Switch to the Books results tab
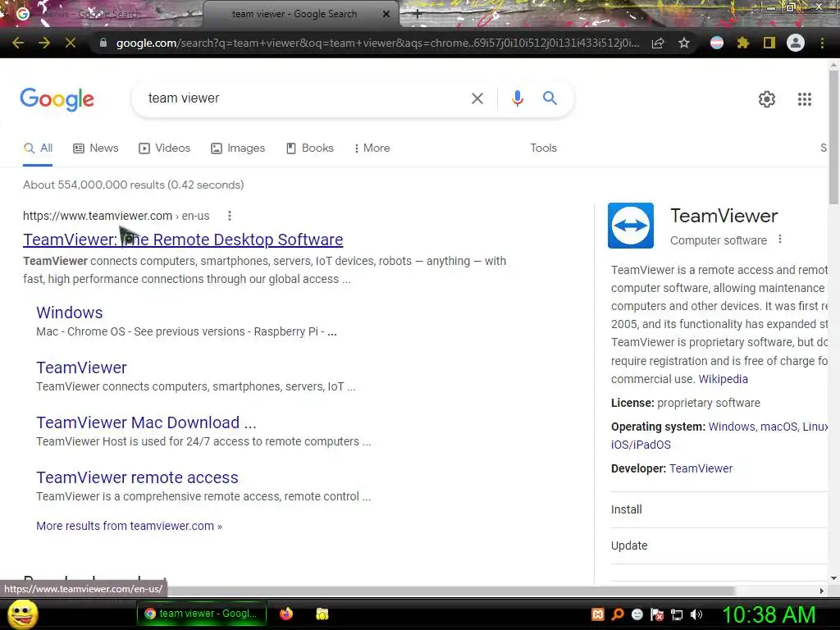The image size is (840, 630). (309, 148)
